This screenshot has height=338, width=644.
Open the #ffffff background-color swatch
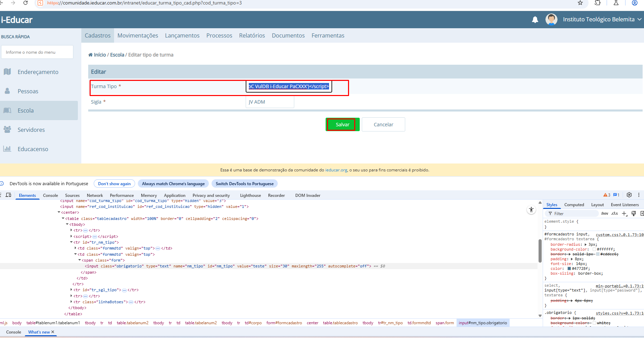pos(594,249)
